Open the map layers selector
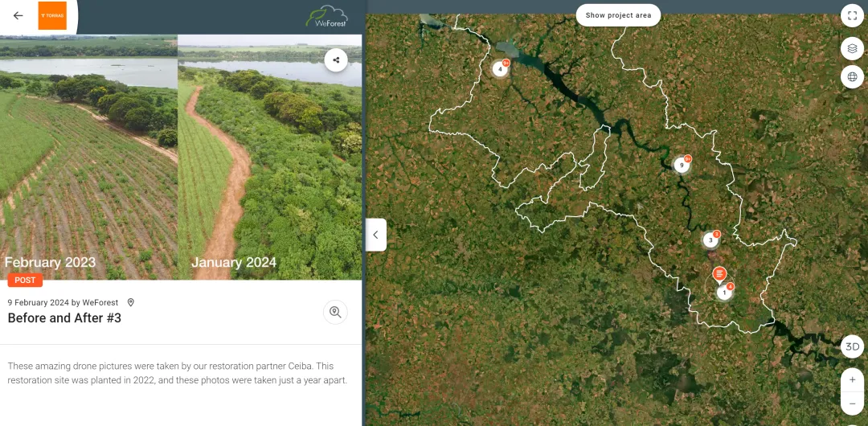 coord(852,49)
